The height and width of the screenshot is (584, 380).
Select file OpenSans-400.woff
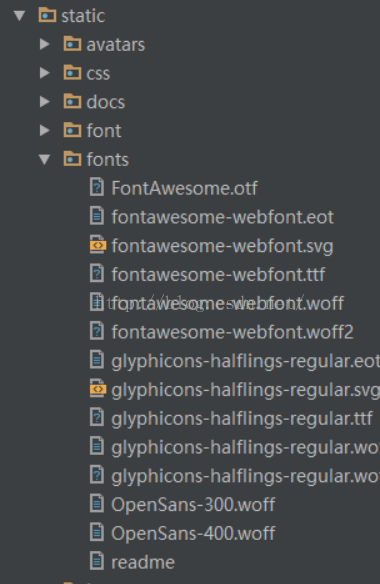[x=193, y=533]
